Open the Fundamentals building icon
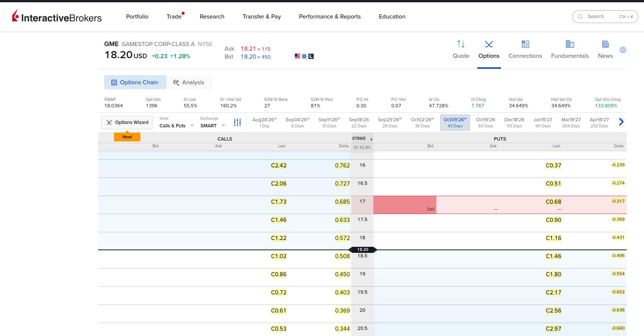The width and height of the screenshot is (644, 336). pyautogui.click(x=570, y=44)
